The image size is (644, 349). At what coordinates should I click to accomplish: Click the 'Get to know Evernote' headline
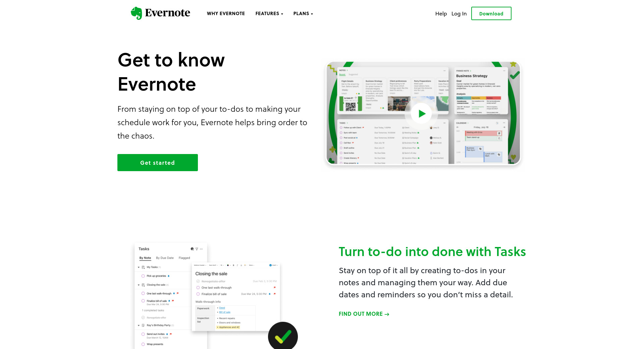[171, 72]
